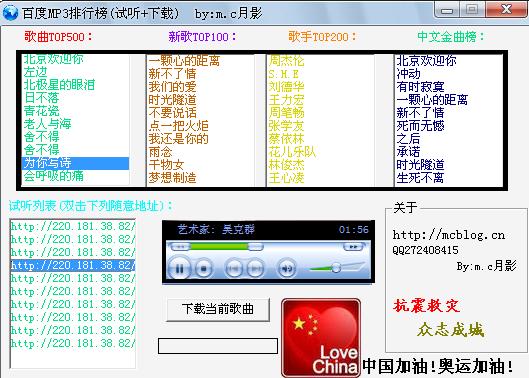Select 会呼吸的痛 in the song list

53,176
